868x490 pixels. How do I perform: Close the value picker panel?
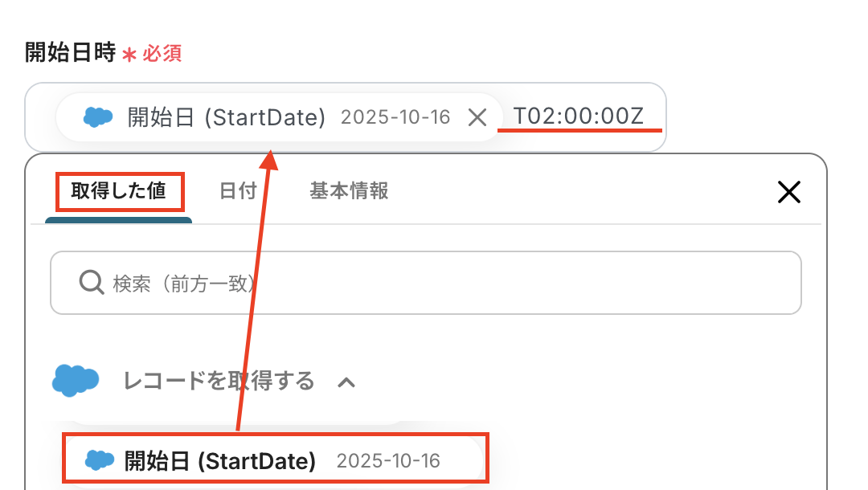(x=788, y=191)
